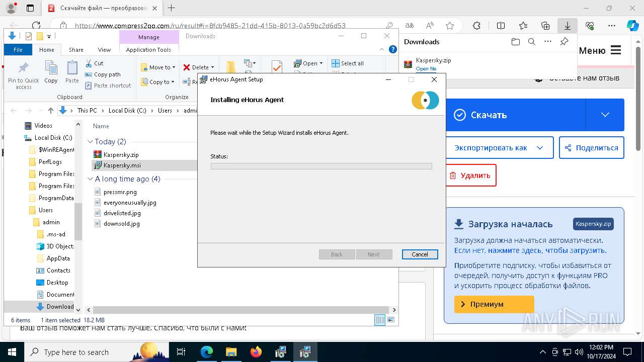The height and width of the screenshot is (362, 644).
Task: Switch to the Home ribbon tab
Action: [x=47, y=50]
